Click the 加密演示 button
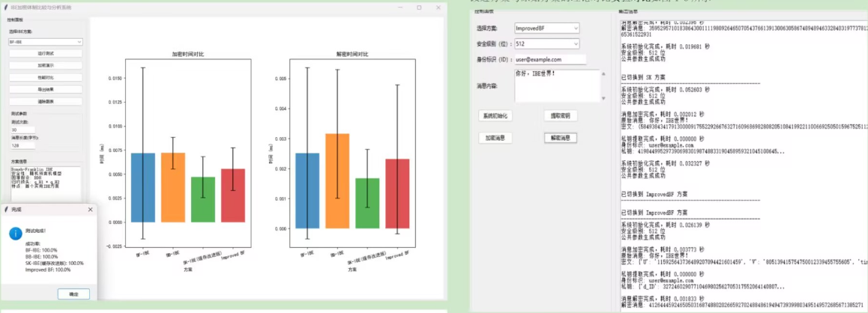 point(46,66)
